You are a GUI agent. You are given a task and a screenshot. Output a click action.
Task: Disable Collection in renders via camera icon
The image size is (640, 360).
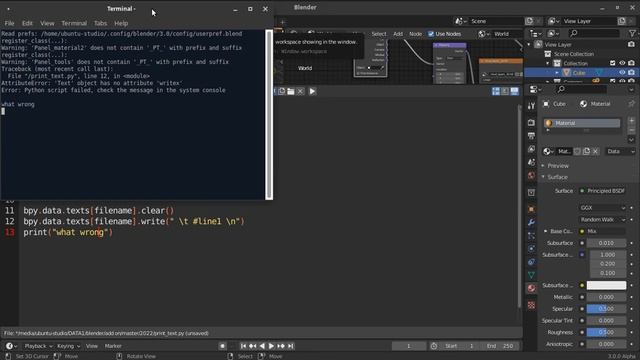click(x=631, y=63)
